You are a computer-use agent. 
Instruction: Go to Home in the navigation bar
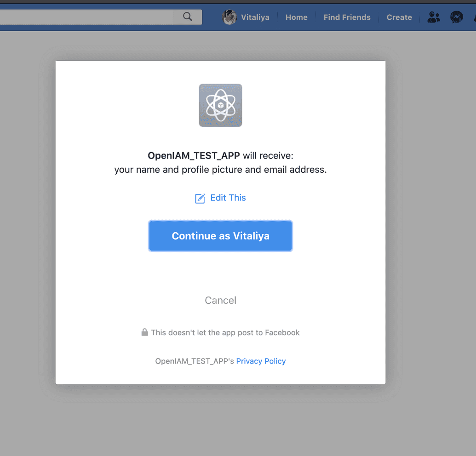coord(296,17)
